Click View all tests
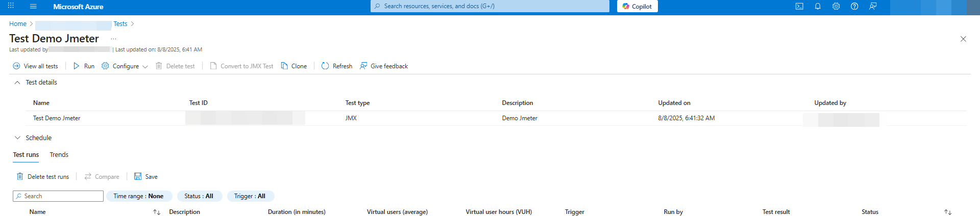 point(36,66)
